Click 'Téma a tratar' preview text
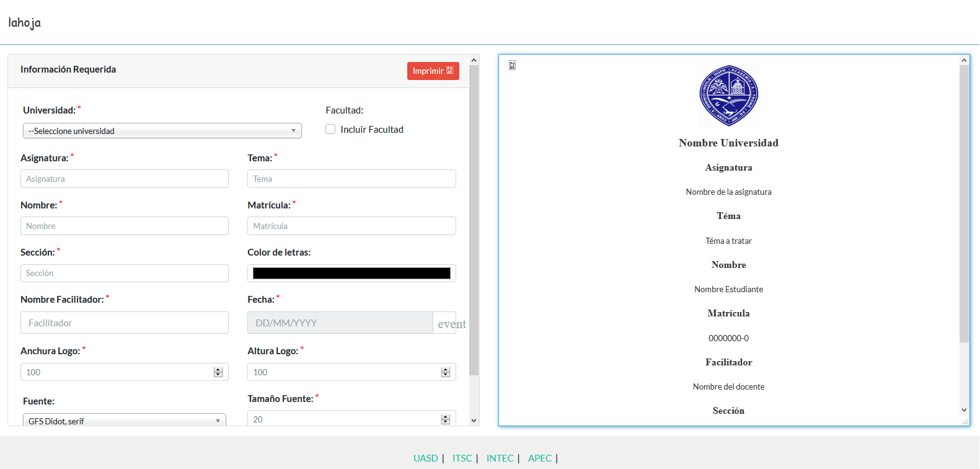The width and height of the screenshot is (980, 469). pyautogui.click(x=728, y=241)
